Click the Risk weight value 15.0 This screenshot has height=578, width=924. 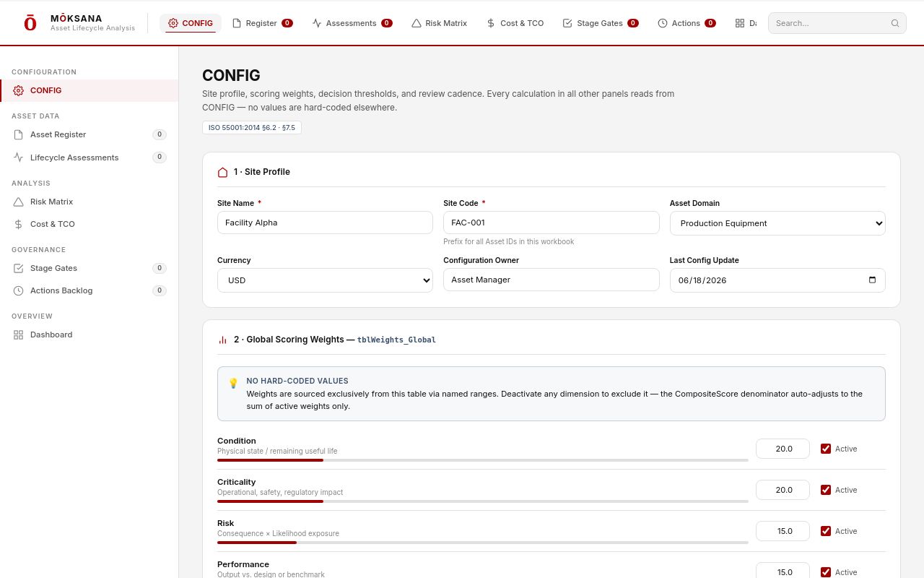[x=783, y=531]
